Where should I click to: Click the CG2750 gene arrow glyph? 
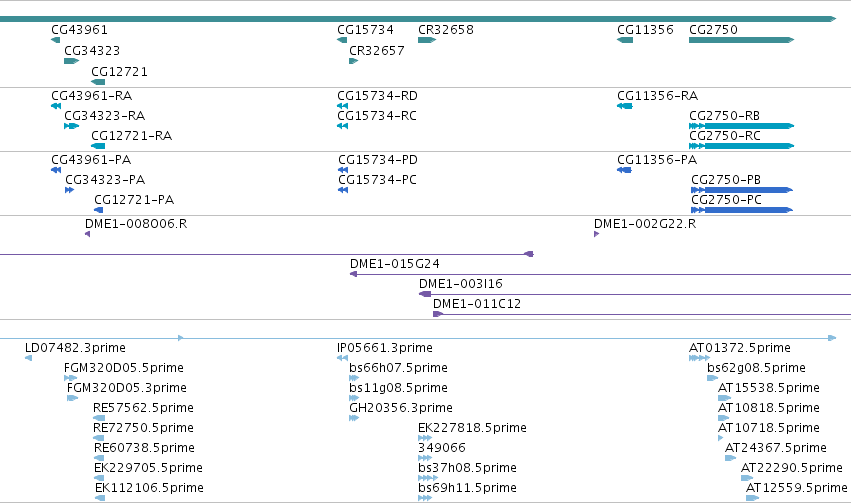741,40
